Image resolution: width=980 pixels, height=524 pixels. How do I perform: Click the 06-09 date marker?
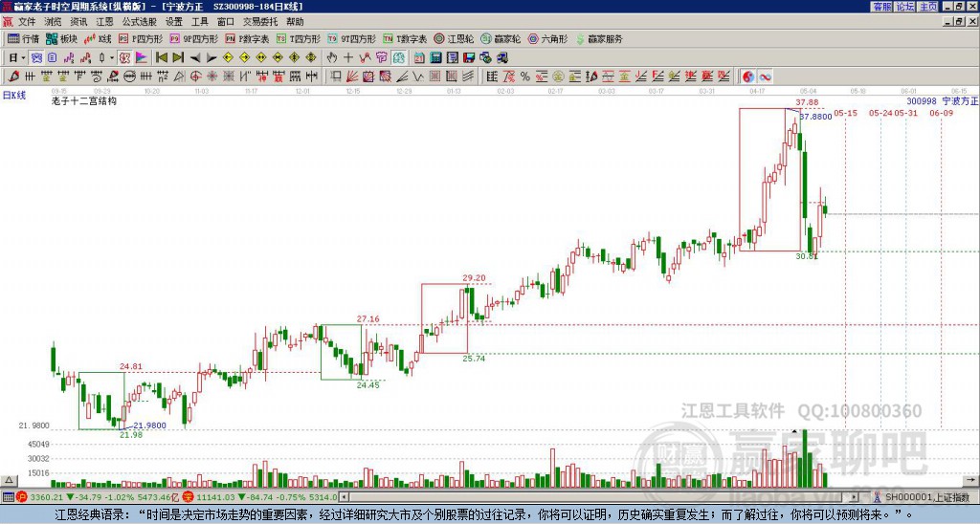point(941,113)
